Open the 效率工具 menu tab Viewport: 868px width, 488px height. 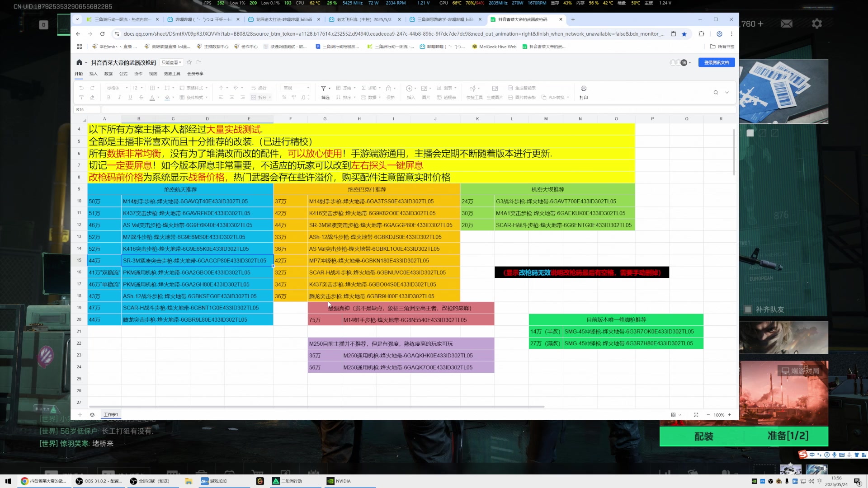(x=172, y=74)
